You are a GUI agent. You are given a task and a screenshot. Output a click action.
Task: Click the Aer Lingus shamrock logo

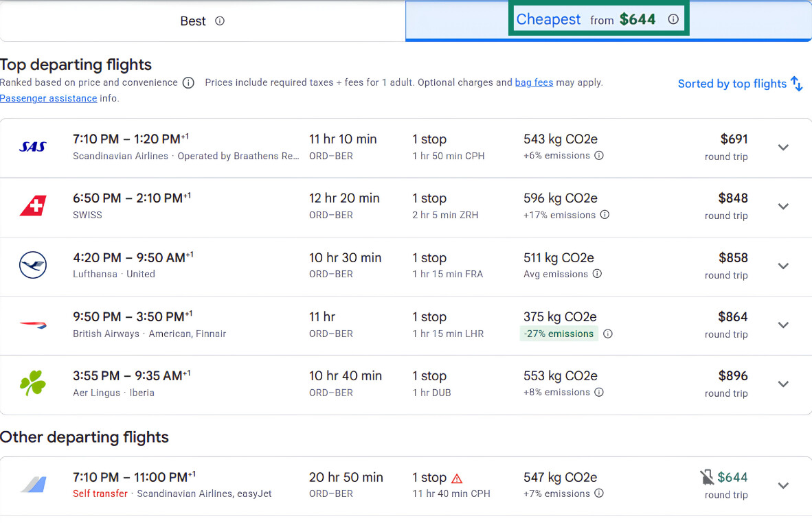pyautogui.click(x=33, y=383)
